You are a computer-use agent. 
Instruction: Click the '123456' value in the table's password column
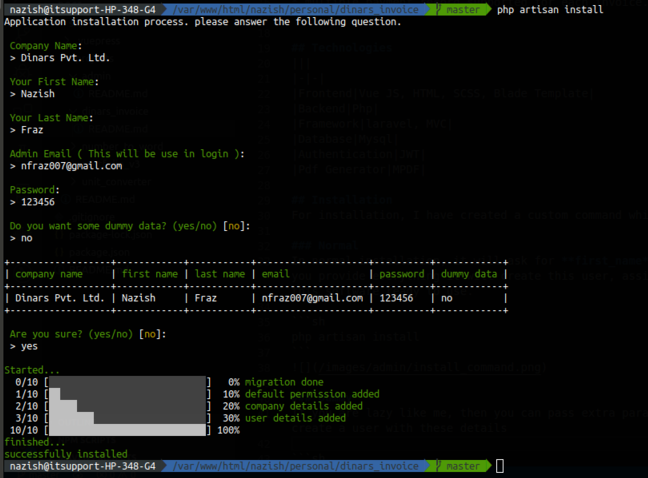tap(396, 297)
